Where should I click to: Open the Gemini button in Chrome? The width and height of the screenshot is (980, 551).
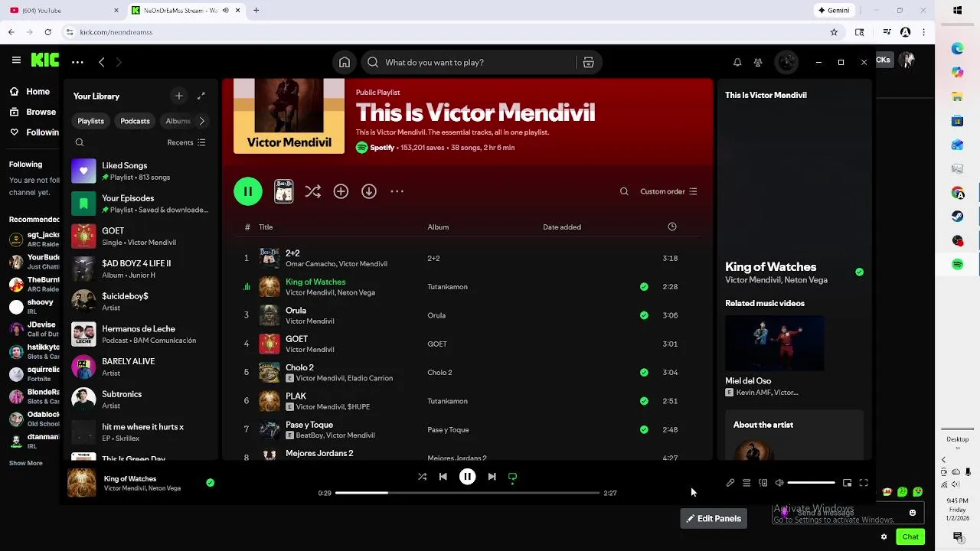pyautogui.click(x=834, y=10)
